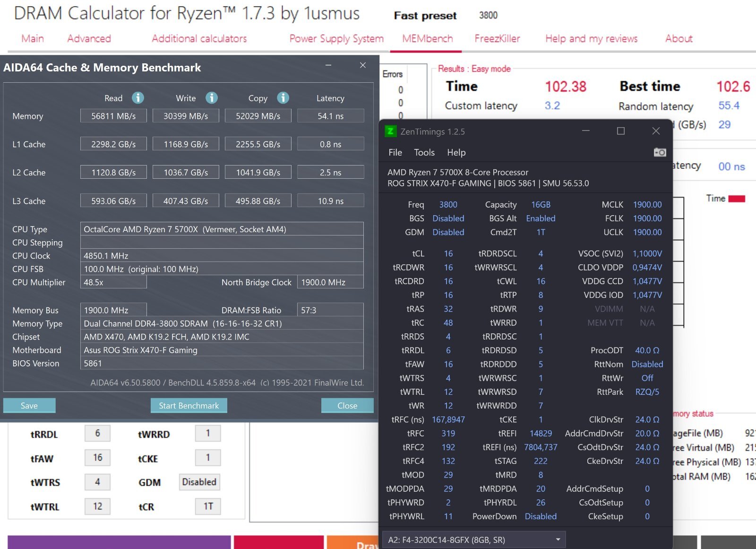Open the Additional calculators tab
756x549 pixels.
point(199,39)
